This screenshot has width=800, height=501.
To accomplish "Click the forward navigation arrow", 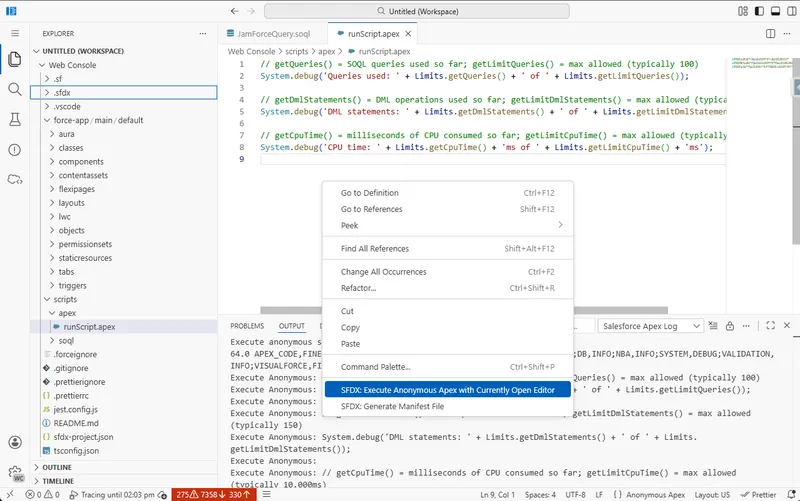I will click(x=251, y=11).
